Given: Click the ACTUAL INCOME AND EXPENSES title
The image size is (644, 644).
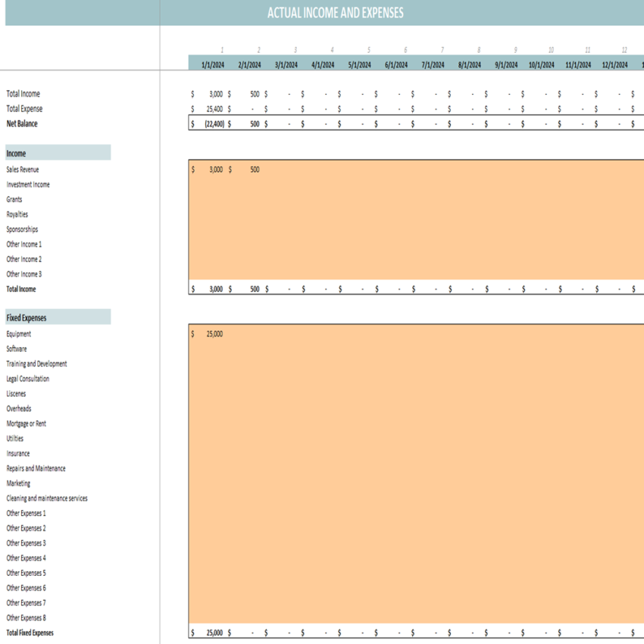Looking at the screenshot, I should point(334,12).
